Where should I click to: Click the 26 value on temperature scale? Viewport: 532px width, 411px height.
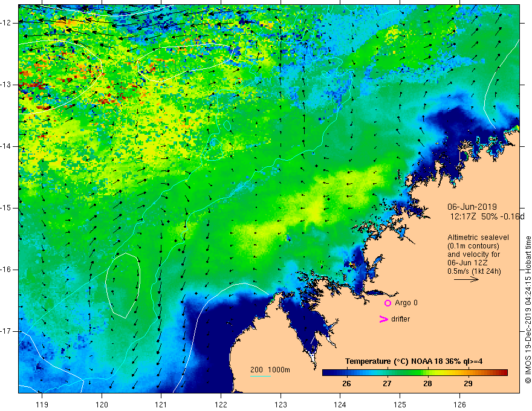click(346, 384)
